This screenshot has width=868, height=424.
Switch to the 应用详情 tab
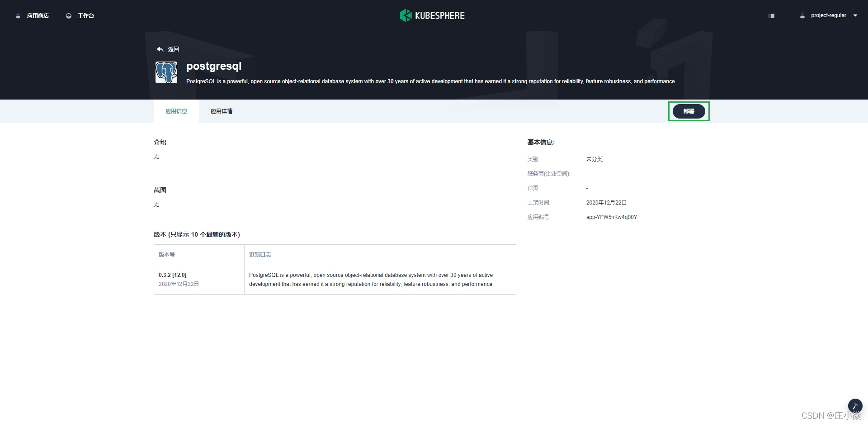coord(222,111)
